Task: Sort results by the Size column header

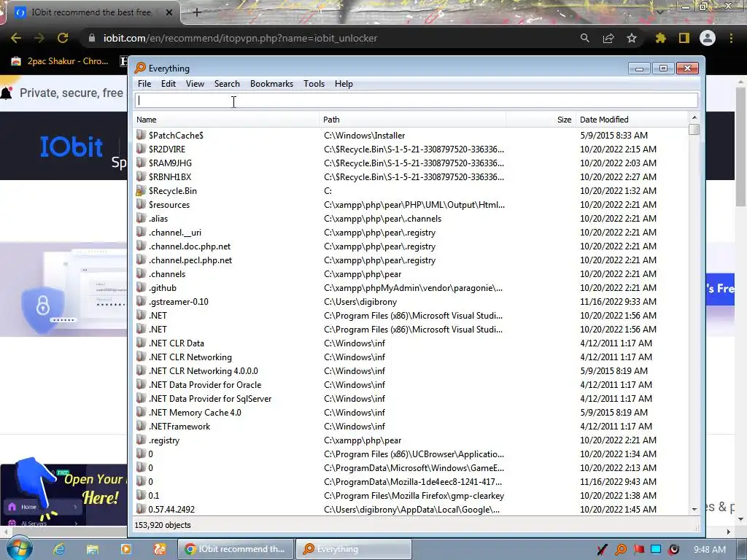Action: point(541,120)
